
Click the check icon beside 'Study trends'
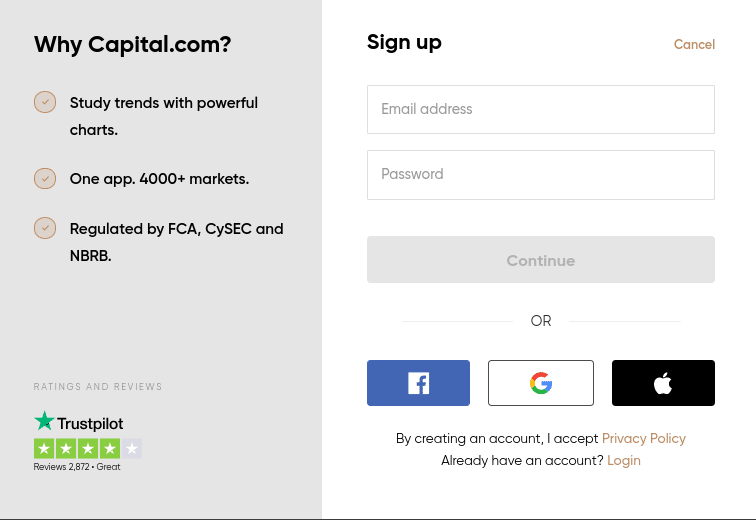click(x=45, y=102)
